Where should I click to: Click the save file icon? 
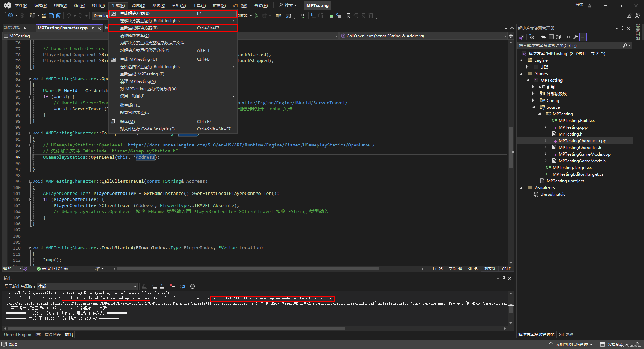pos(51,16)
